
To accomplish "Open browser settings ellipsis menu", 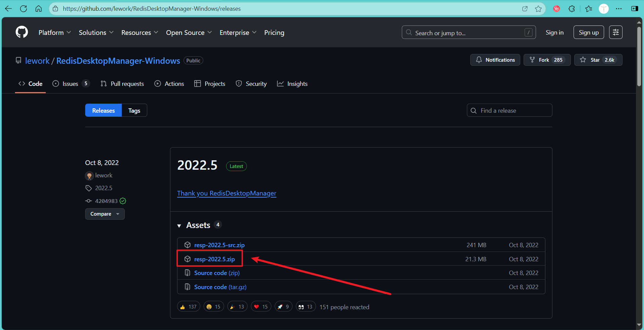I will (x=619, y=9).
